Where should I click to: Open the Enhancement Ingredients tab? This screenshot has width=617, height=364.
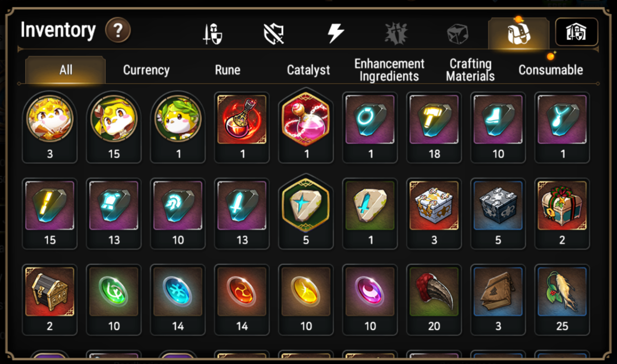(x=389, y=70)
